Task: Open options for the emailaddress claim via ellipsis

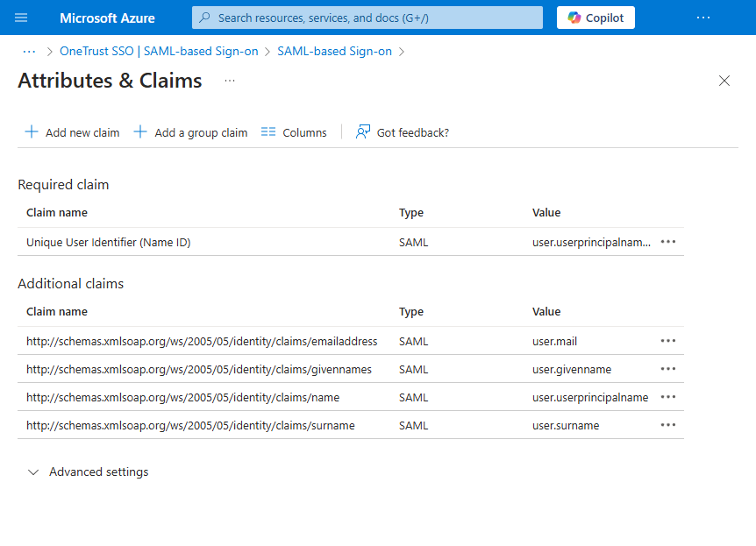Action: coord(668,341)
